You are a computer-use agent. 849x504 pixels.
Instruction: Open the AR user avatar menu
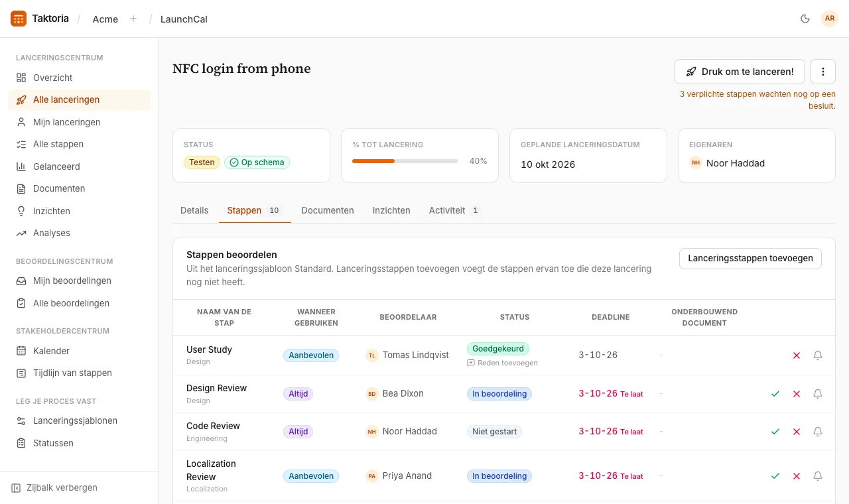(830, 19)
